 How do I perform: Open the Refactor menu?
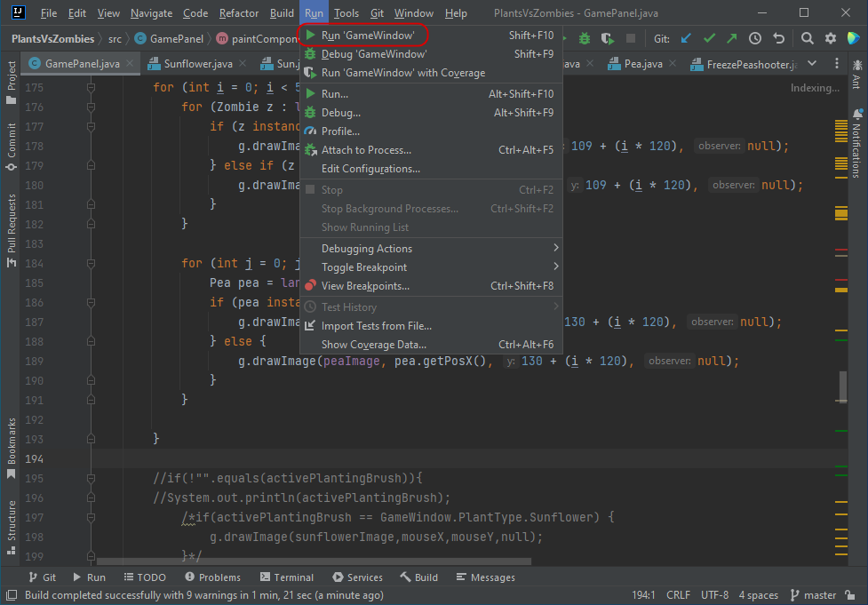[239, 12]
